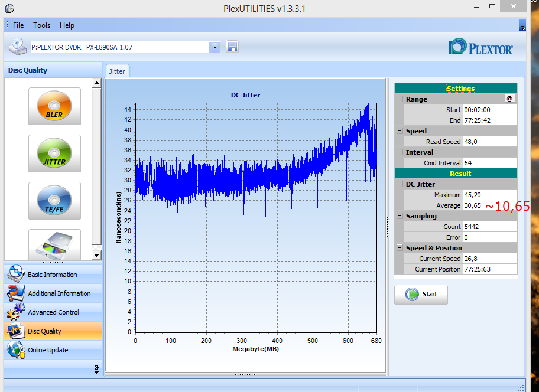Switch to the Jitter tab
539x392 pixels.
[117, 71]
